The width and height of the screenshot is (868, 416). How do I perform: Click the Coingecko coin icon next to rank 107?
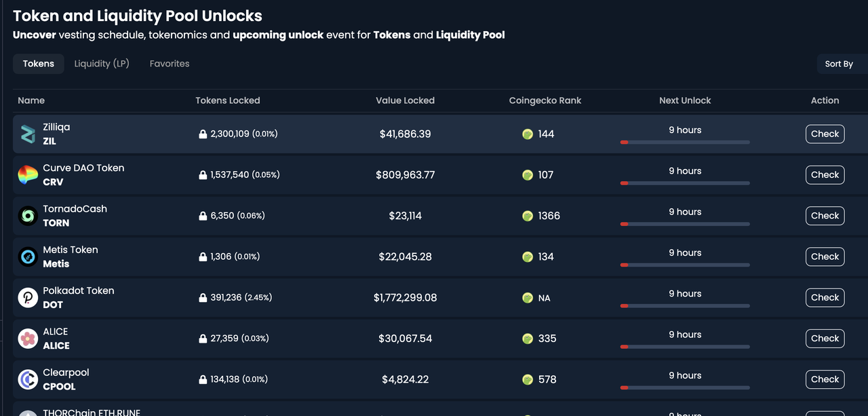pos(528,174)
